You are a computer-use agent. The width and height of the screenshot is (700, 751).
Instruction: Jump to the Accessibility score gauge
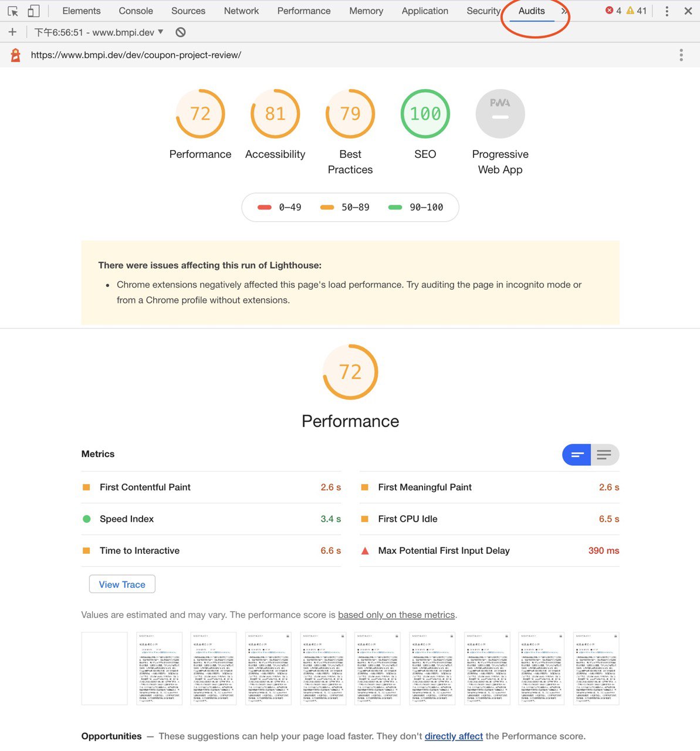[275, 114]
